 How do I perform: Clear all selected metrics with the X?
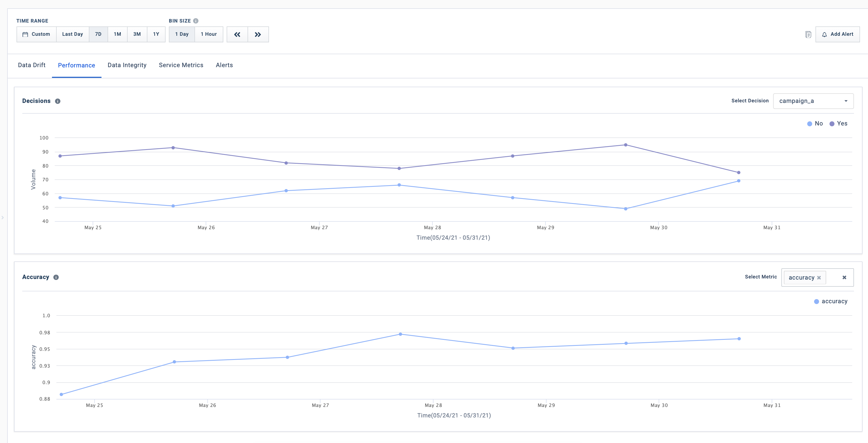(x=844, y=277)
